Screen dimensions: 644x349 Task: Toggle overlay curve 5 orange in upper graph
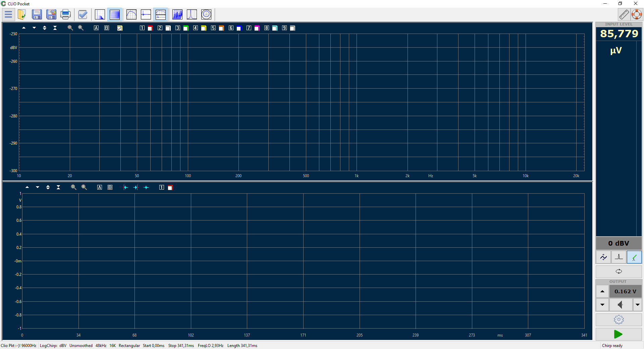click(x=221, y=28)
